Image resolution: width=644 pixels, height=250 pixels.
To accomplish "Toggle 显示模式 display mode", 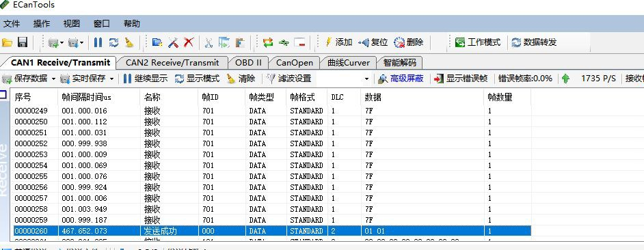I will 197,79.
